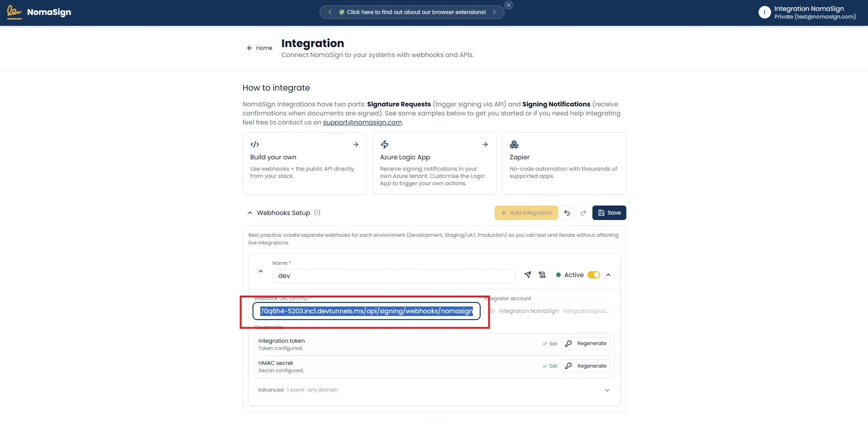Open support@nomasign.com email link
This screenshot has width=868, height=426.
tap(362, 122)
